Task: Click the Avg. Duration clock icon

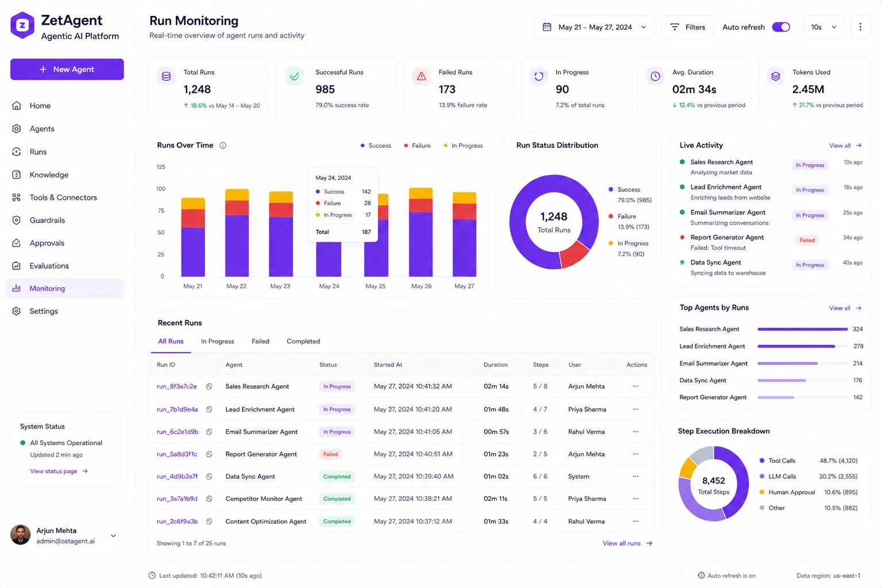Action: (655, 76)
